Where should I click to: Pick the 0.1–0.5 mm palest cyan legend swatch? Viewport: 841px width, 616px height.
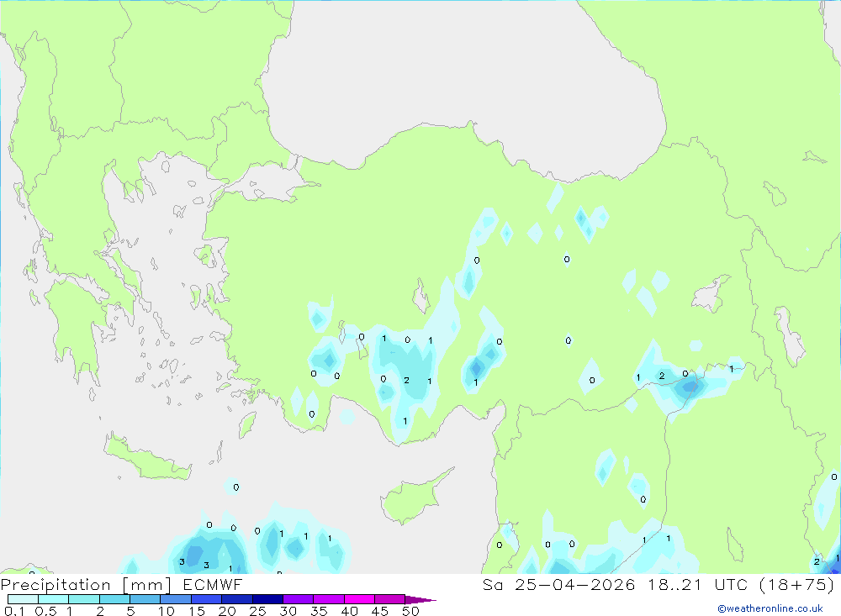tap(23, 599)
